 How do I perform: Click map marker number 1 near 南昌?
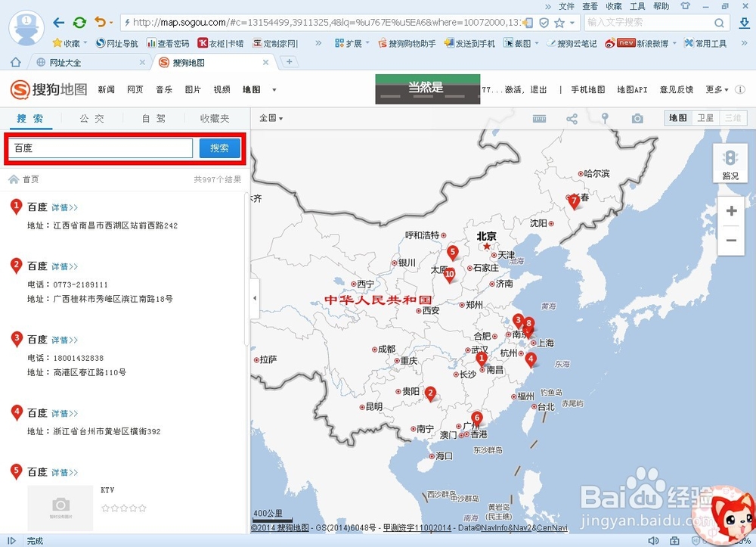tap(481, 359)
